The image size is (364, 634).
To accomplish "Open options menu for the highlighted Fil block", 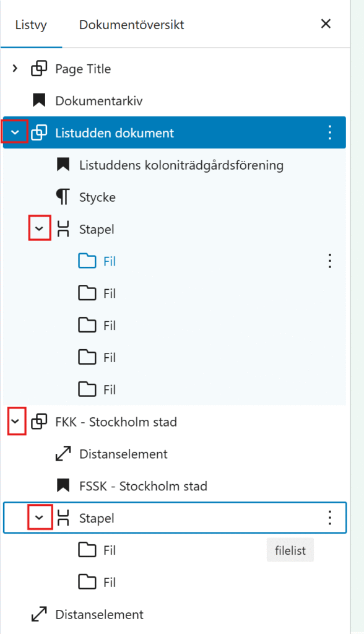I will 330,261.
